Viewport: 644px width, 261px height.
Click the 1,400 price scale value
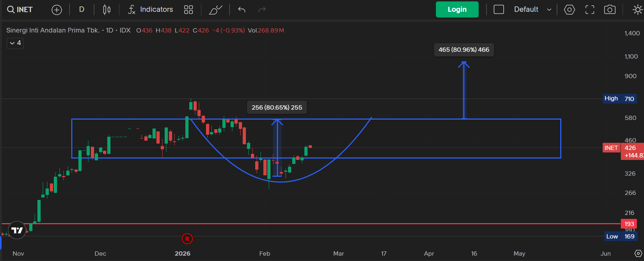coord(632,33)
